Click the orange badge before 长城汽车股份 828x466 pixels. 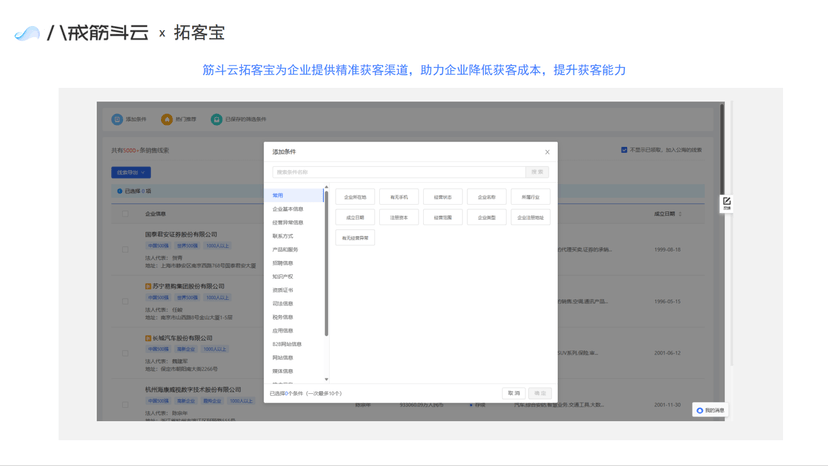148,338
